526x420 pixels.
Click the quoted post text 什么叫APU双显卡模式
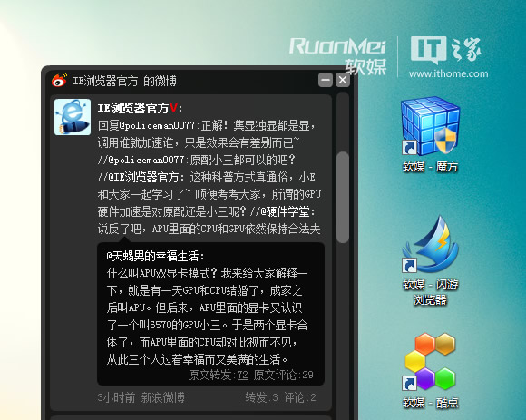(208, 317)
